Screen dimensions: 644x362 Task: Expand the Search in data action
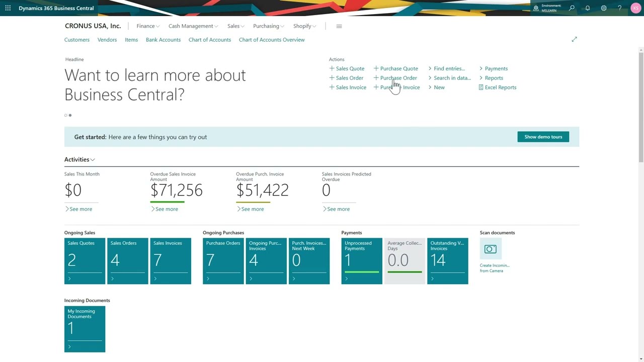449,78
